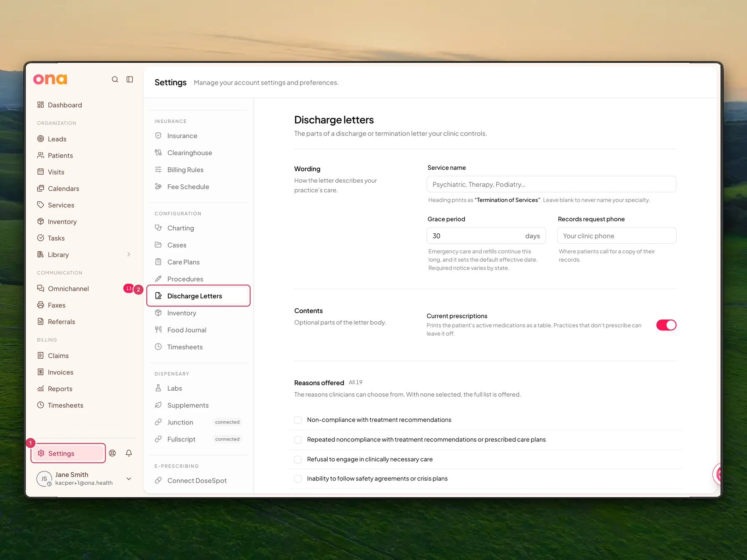Check Inability to follow safety agreements
747x560 pixels.
click(x=298, y=479)
